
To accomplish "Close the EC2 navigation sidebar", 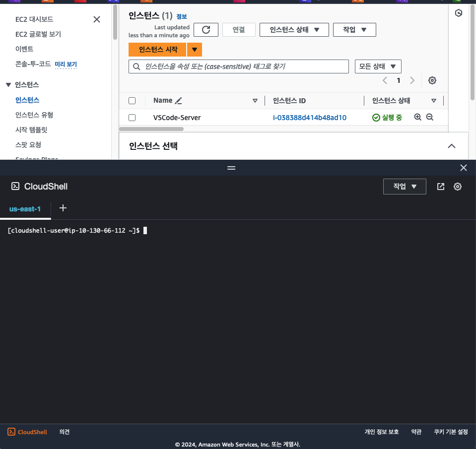I will coord(97,19).
